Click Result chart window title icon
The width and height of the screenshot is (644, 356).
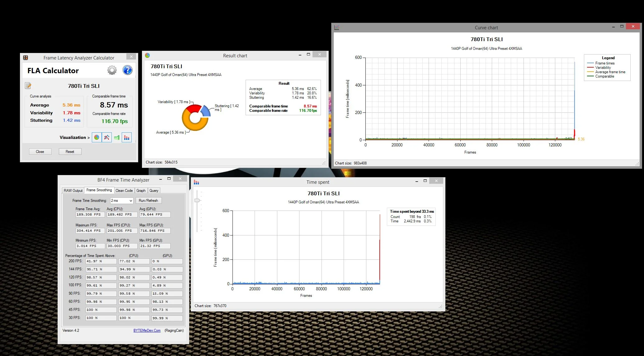pos(148,55)
